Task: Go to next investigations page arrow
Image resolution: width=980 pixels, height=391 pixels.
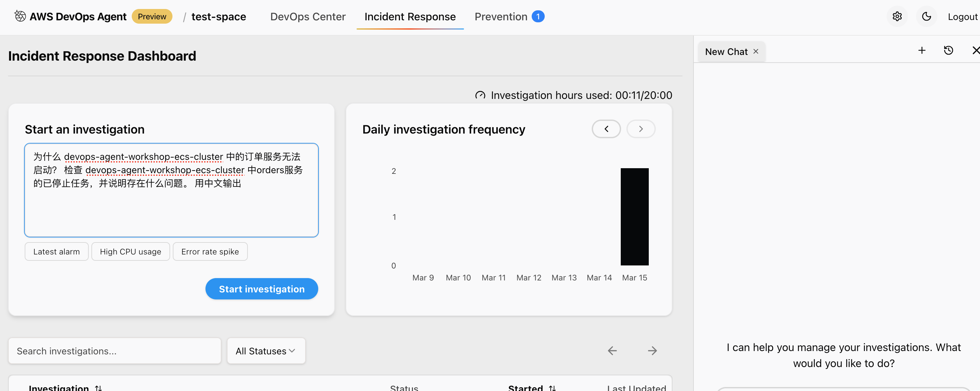Action: [652, 350]
